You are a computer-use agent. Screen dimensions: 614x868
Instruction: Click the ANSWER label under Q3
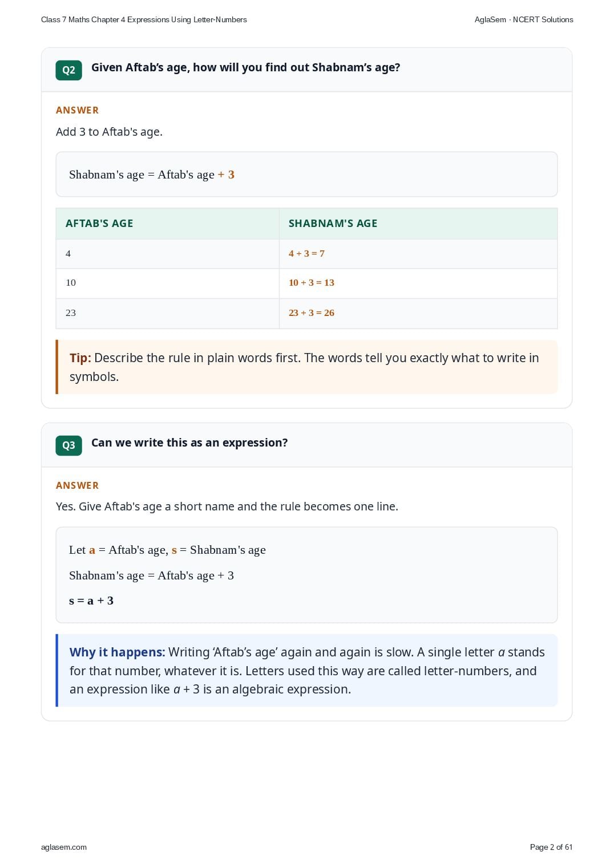point(77,485)
